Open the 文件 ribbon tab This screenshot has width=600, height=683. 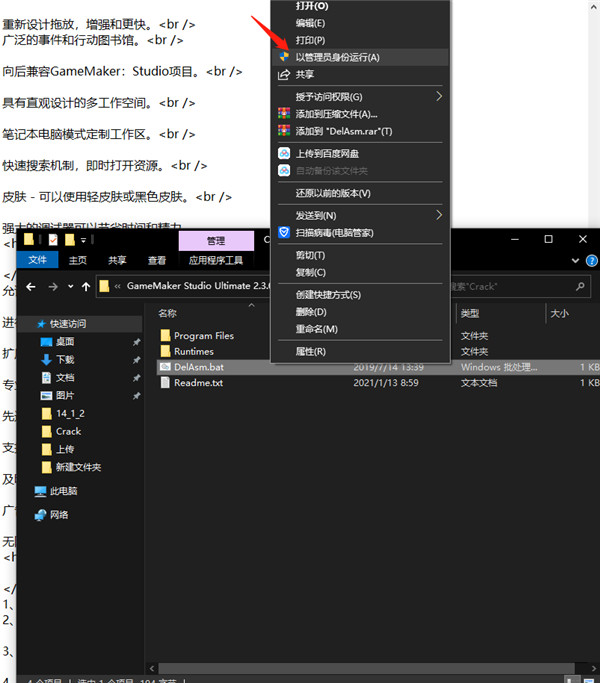pyautogui.click(x=37, y=260)
